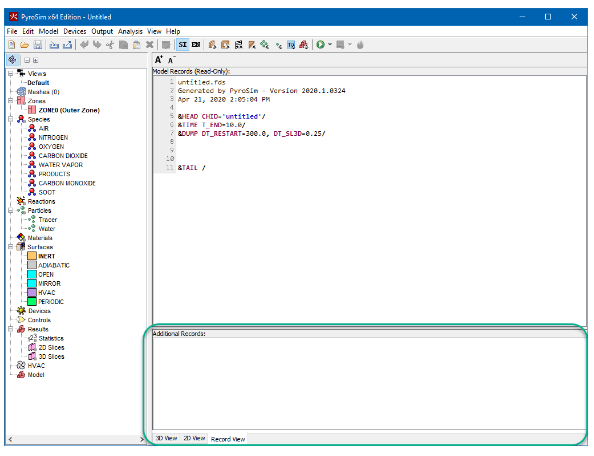Image resolution: width=594 pixels, height=456 pixels.
Task: Open the Output menu
Action: (x=102, y=31)
